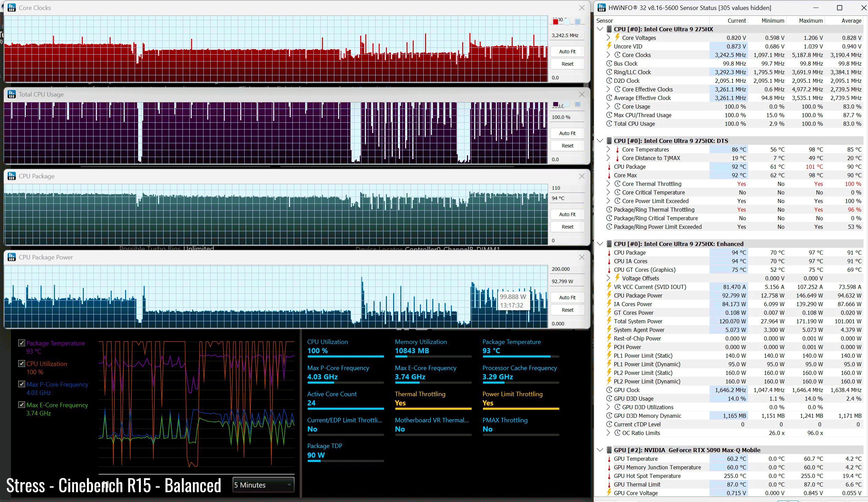
Task: Click the clock icon beside GPU Clock
Action: pos(609,390)
